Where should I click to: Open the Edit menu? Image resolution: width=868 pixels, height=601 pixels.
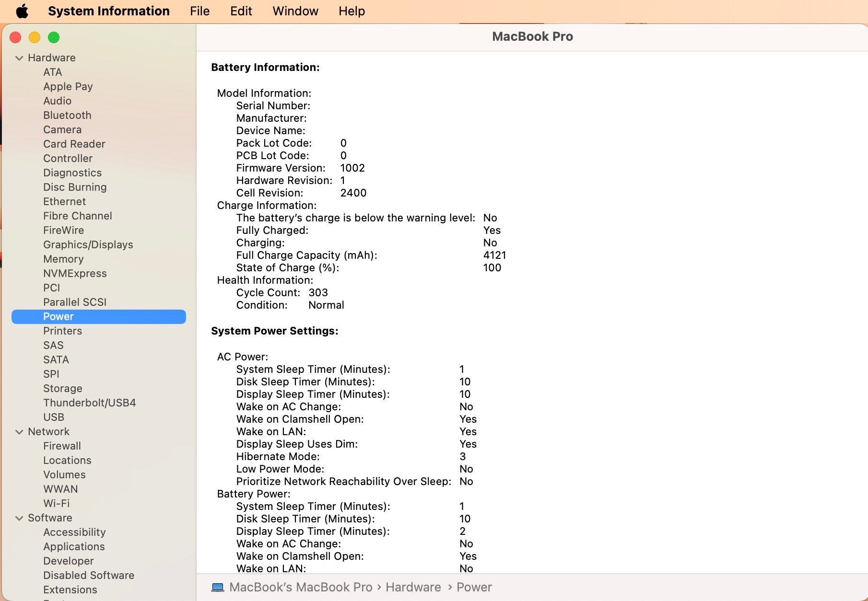241,11
